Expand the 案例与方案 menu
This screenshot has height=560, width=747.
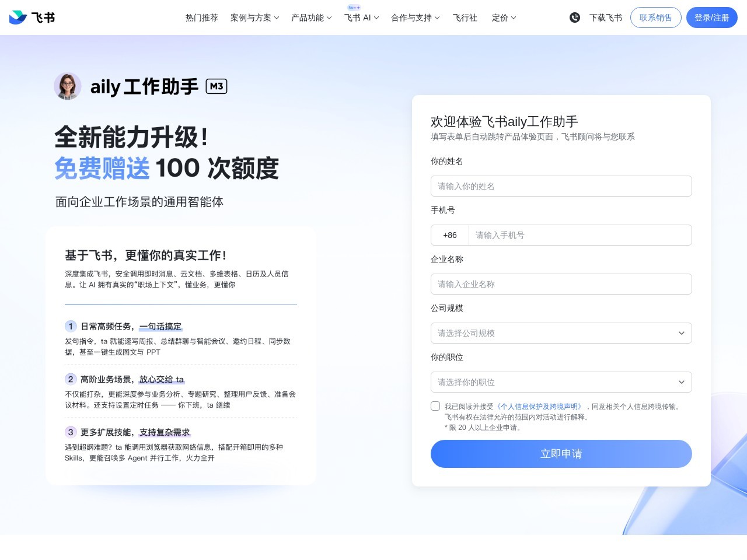click(x=255, y=17)
